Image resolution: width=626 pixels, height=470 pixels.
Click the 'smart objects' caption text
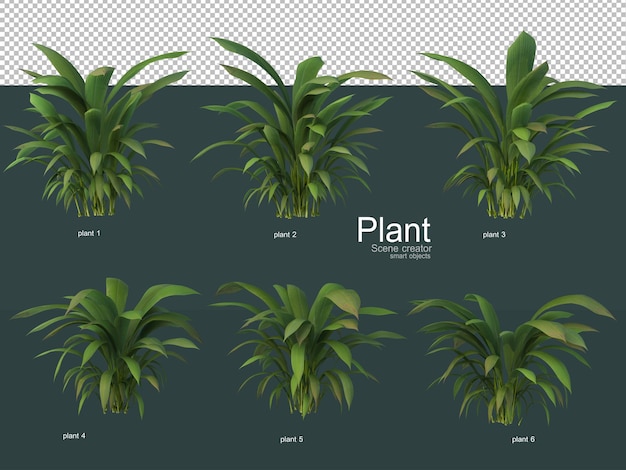pyautogui.click(x=410, y=256)
